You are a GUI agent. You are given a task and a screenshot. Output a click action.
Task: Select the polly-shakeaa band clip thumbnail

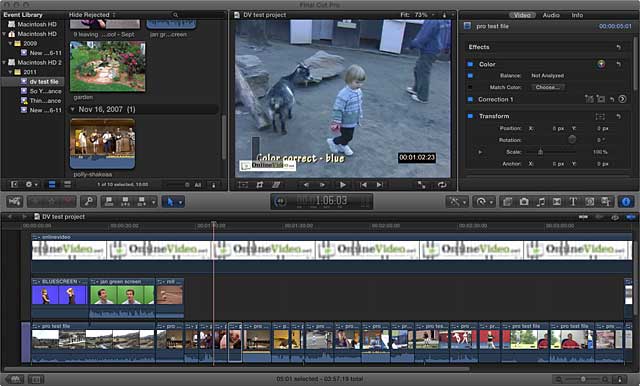(x=102, y=143)
